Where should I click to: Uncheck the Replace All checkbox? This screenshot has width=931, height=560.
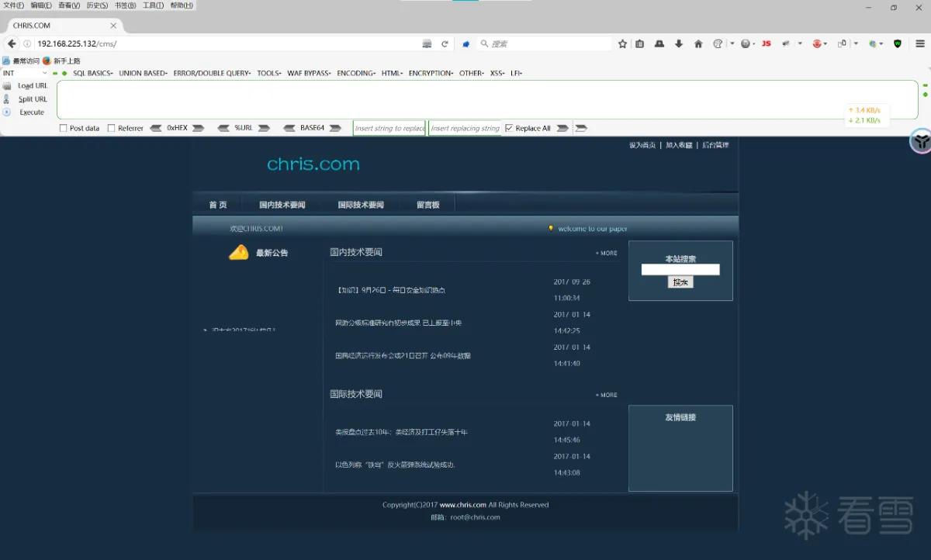509,128
